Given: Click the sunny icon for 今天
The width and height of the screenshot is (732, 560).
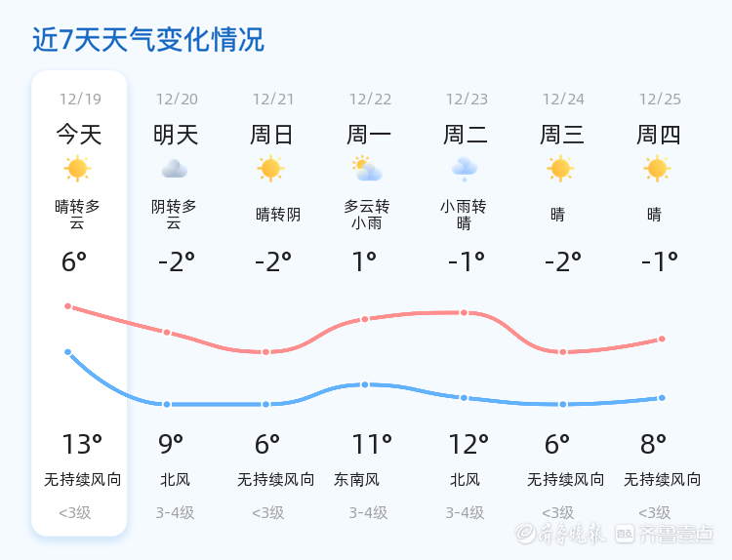Looking at the screenshot, I should [x=78, y=169].
